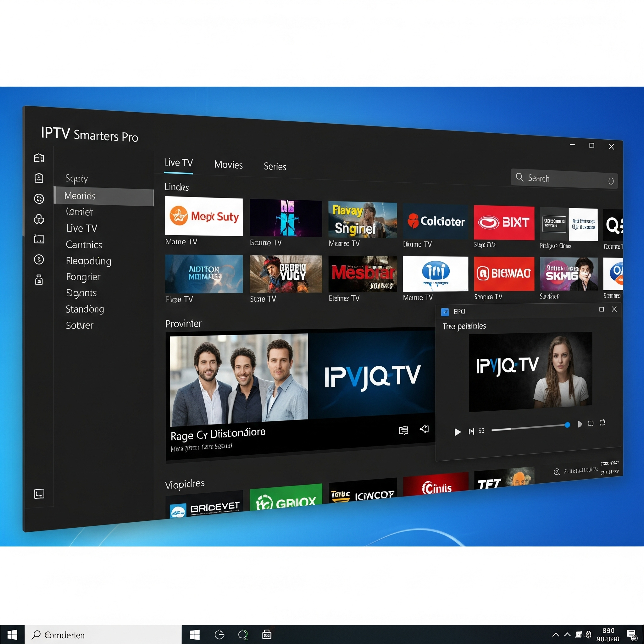Skip to next in the EPO player
This screenshot has width=644, height=644.
(471, 432)
